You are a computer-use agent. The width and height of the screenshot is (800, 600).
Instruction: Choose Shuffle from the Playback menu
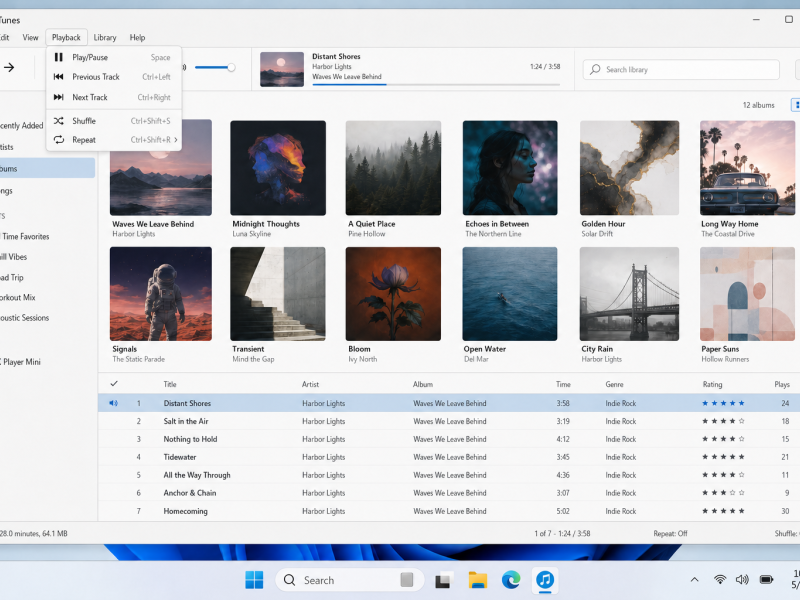[x=114, y=121]
